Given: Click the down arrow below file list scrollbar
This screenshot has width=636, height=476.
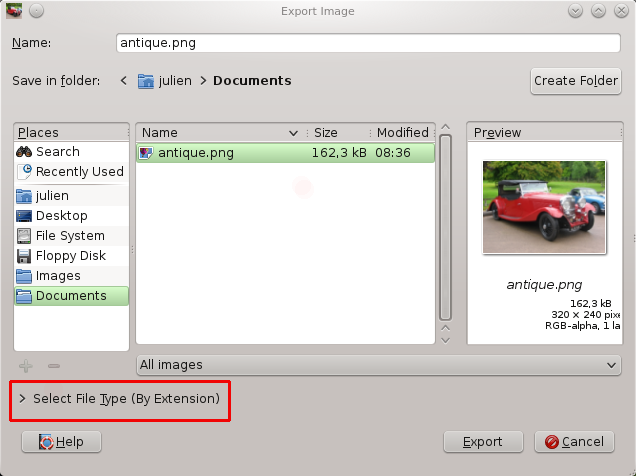Looking at the screenshot, I should (x=445, y=341).
